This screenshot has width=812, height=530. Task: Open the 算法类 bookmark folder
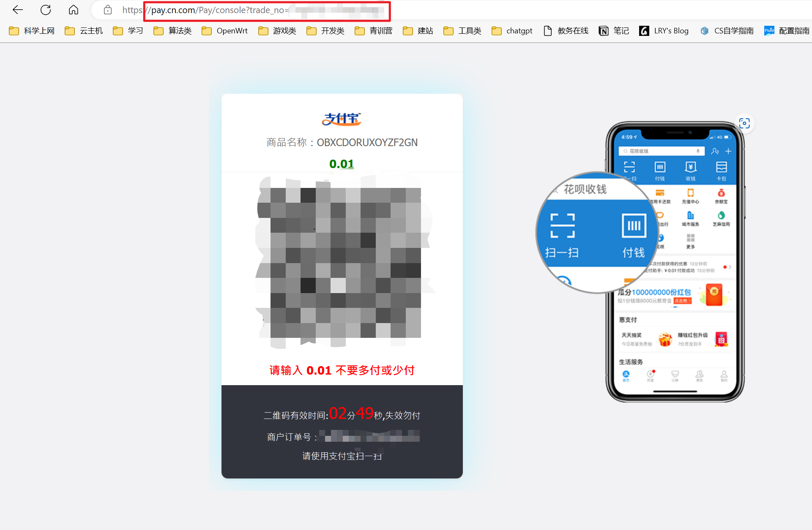[173, 31]
